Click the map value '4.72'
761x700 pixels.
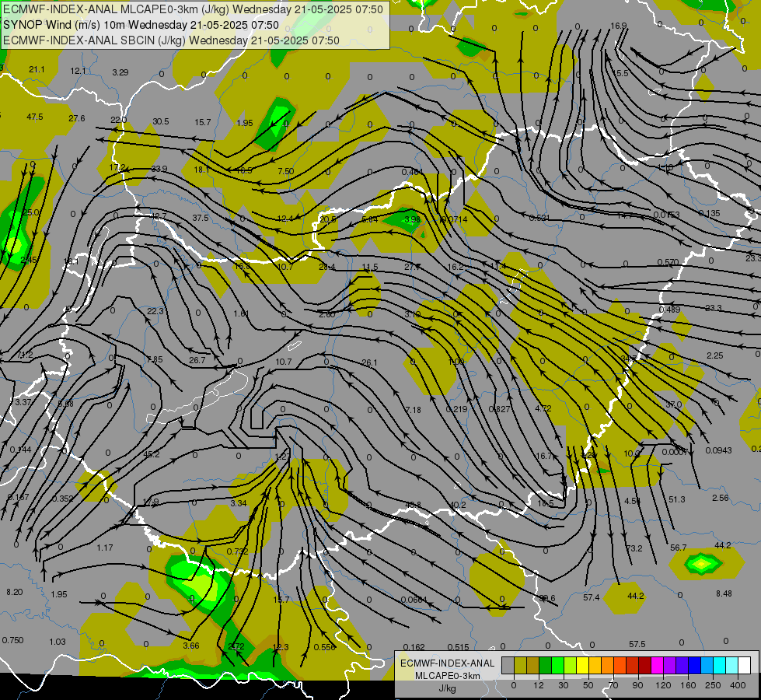coord(543,408)
